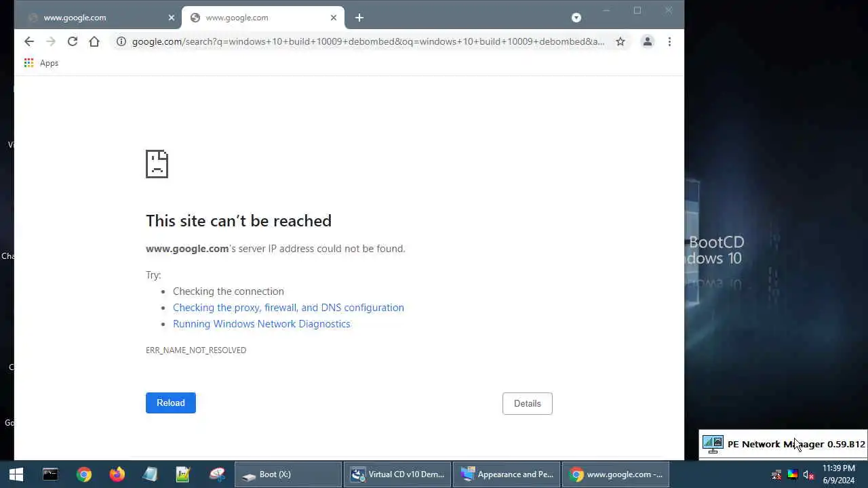This screenshot has width=868, height=488.
Task: Switch to Virtual CD v10 taskbar window
Action: [x=397, y=474]
